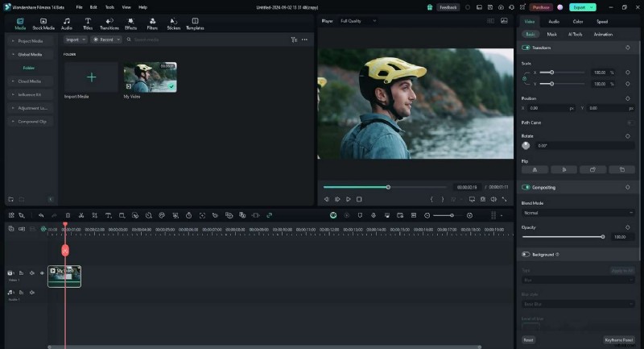
Task: Open the Filters panel
Action: pyautogui.click(x=152, y=24)
